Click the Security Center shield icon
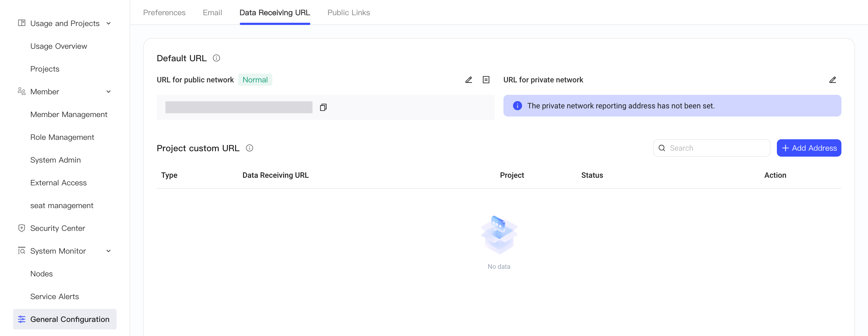This screenshot has width=868, height=336. 22,228
